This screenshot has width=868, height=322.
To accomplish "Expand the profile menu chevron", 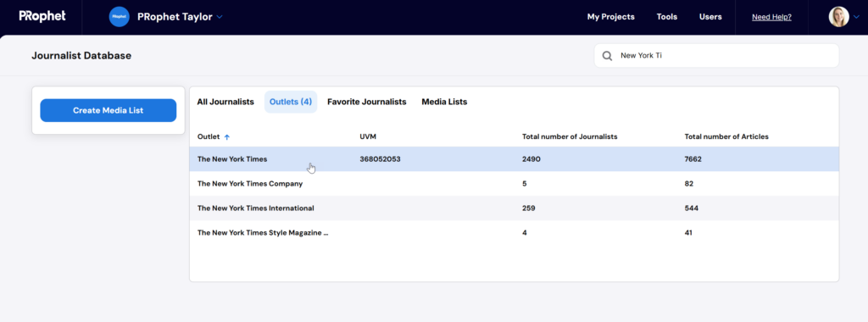I will click(x=857, y=17).
